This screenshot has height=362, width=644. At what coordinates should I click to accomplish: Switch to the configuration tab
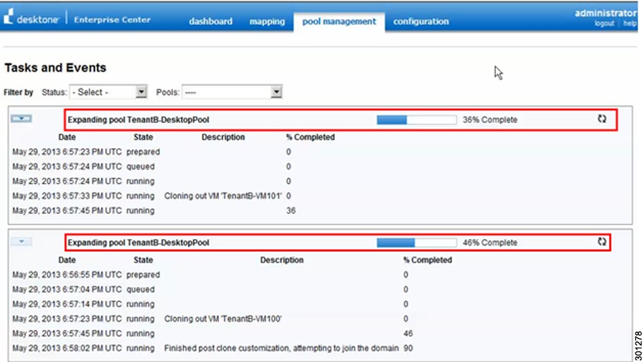421,21
